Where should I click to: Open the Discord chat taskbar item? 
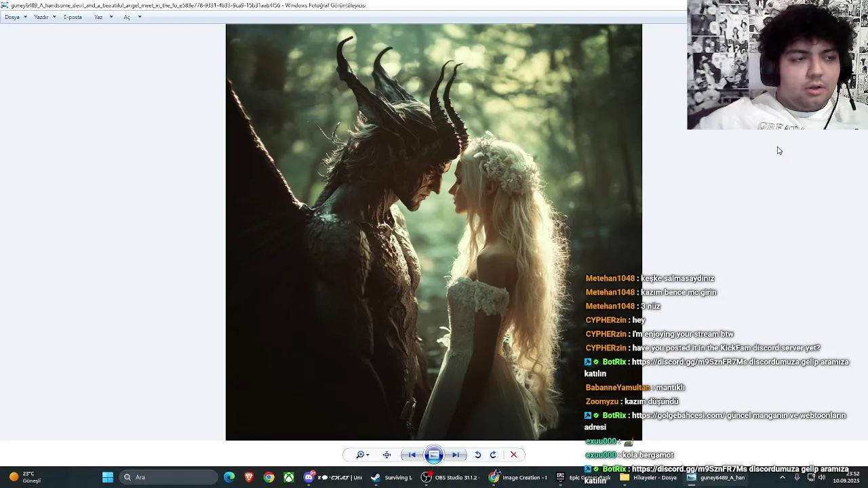[333, 477]
